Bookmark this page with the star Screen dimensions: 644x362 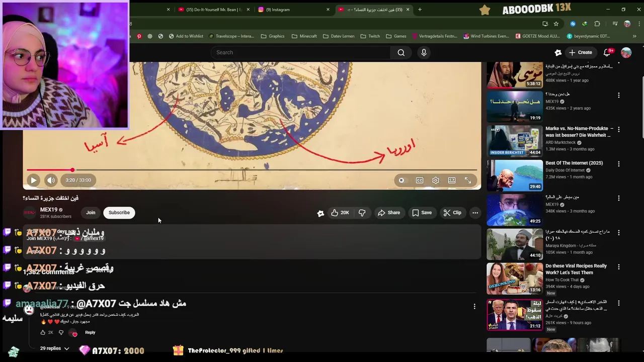[x=556, y=24]
